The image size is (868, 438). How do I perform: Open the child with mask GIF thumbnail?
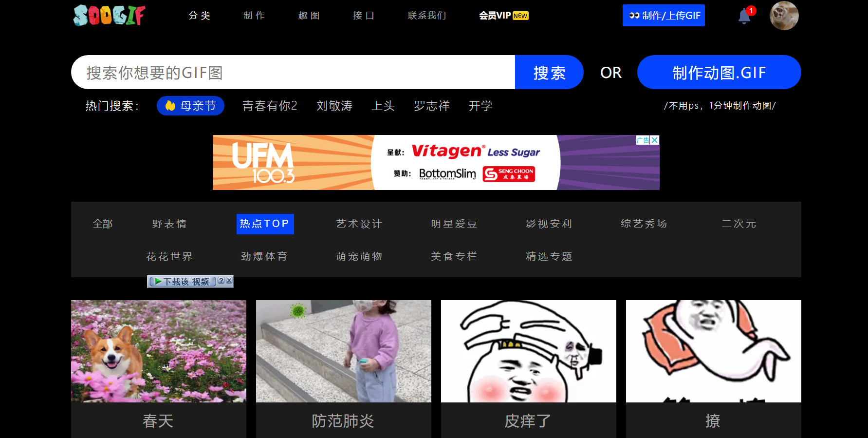pos(344,351)
